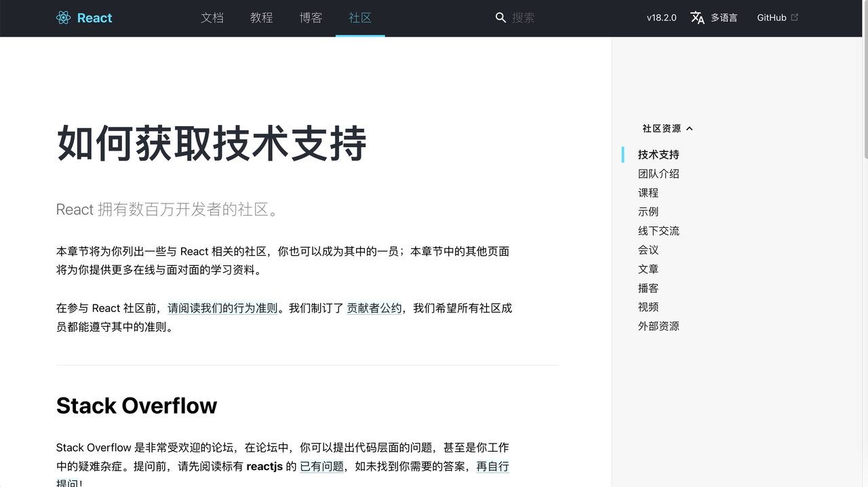Open the v18.2.0 version link
868x487 pixels.
click(x=661, y=18)
